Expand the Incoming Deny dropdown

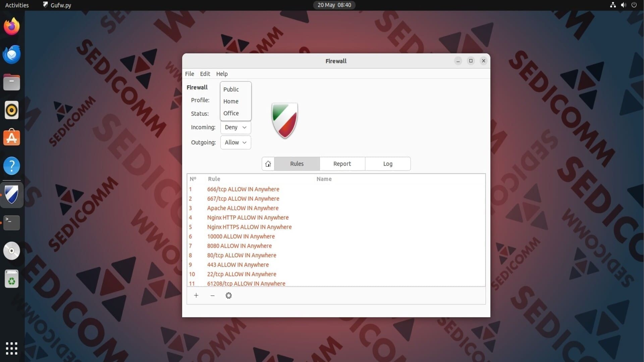tap(235, 127)
